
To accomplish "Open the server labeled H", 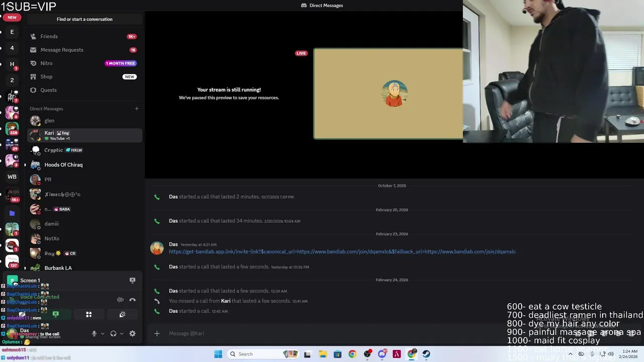I will (x=12, y=64).
